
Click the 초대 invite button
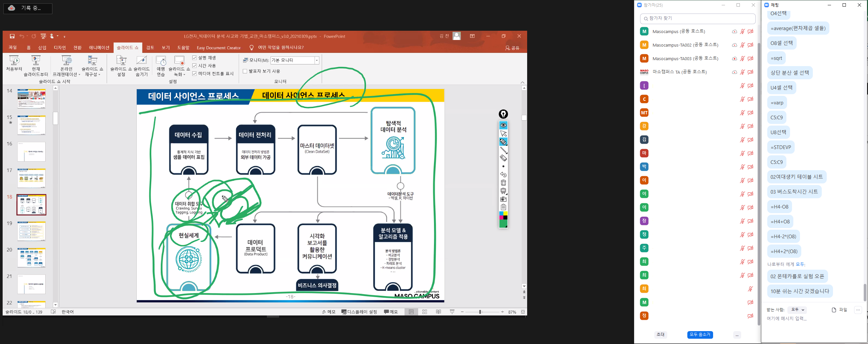coord(661,334)
